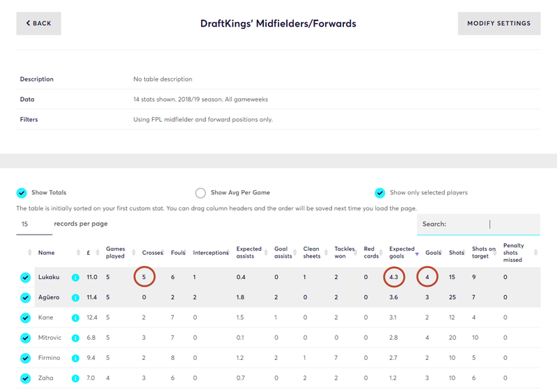Click 'No table description' text
The width and height of the screenshot is (557, 392).
pyautogui.click(x=163, y=79)
